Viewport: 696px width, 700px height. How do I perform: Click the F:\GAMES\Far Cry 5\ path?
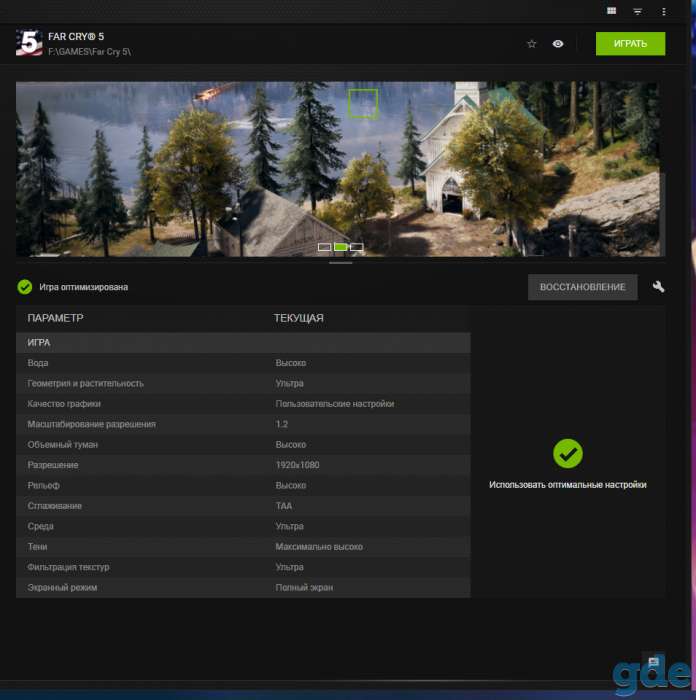coord(90,52)
